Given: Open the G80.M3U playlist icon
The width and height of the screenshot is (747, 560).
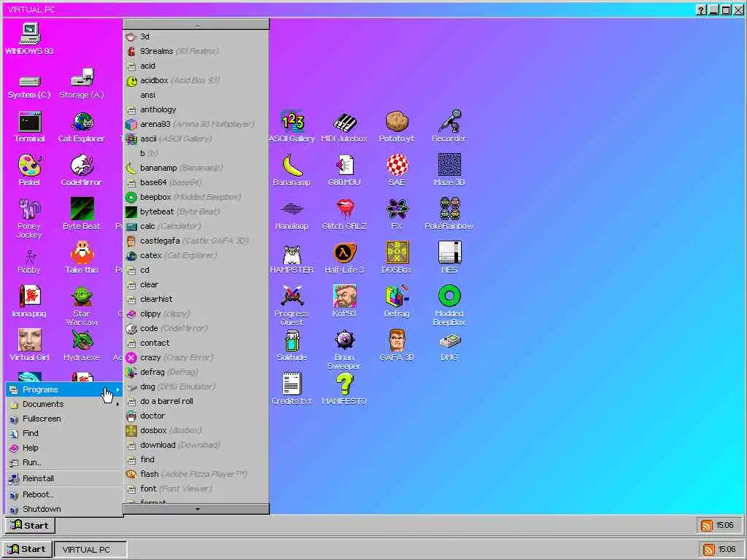Looking at the screenshot, I should [344, 171].
